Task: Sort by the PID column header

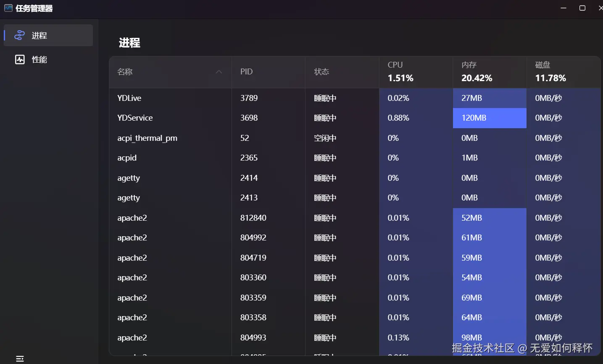Action: click(269, 72)
